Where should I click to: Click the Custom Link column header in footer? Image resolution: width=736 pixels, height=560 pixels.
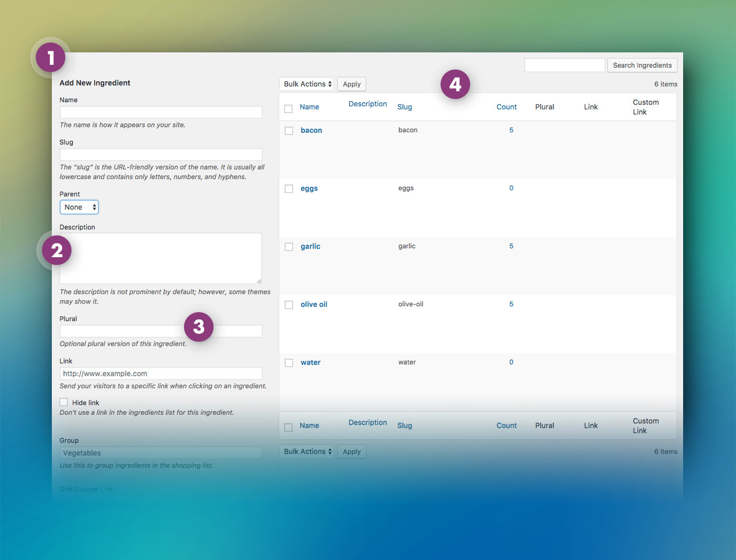click(646, 426)
